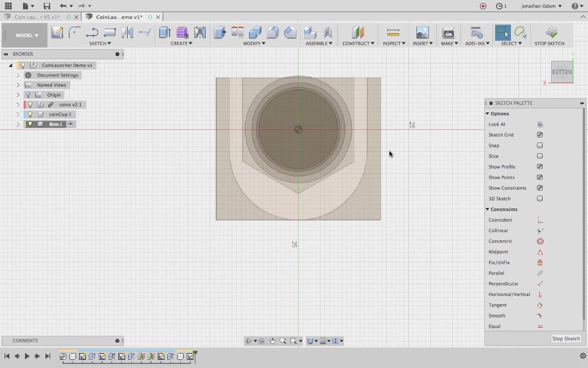
Task: Open the MODEL workspace dropdown
Action: 27,35
